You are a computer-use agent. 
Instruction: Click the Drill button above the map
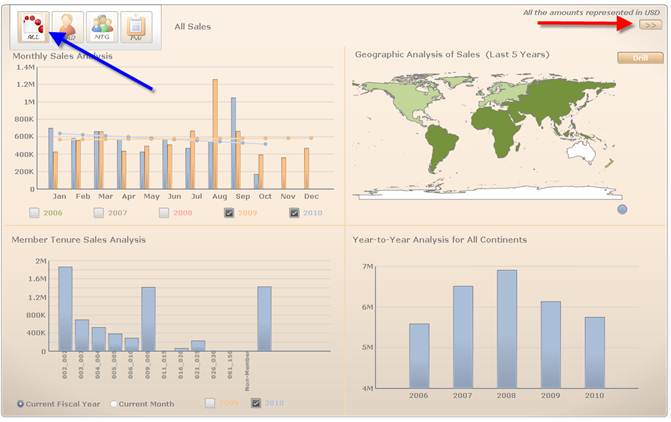click(640, 58)
